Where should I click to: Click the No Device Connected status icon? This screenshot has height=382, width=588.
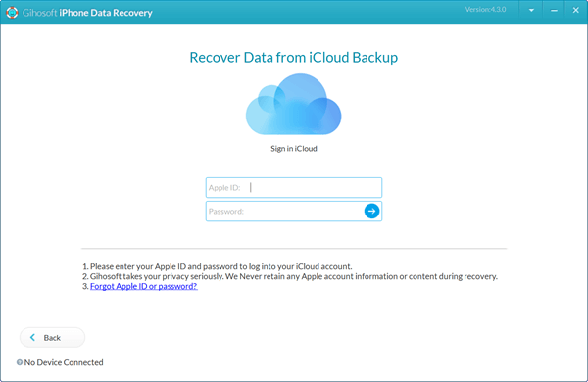pyautogui.click(x=20, y=362)
